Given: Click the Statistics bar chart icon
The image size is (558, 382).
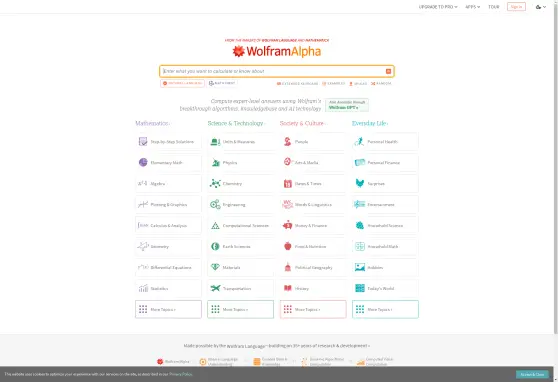Looking at the screenshot, I should pos(143,288).
